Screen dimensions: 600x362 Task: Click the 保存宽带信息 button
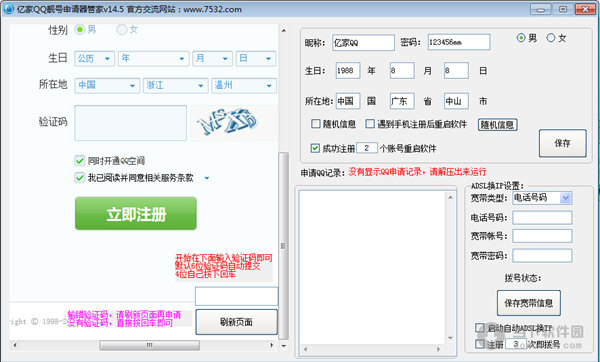529,303
